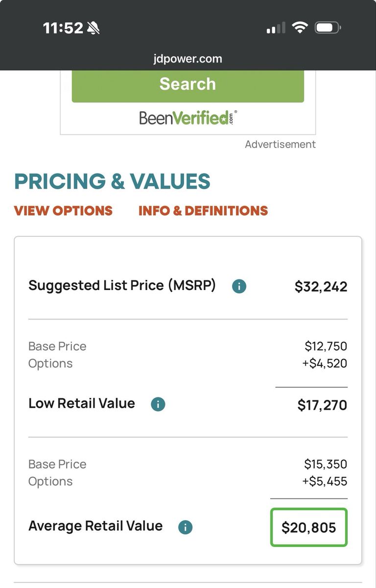Tap the battery status icon
Viewport: 376px width, 588px height.
pyautogui.click(x=327, y=28)
